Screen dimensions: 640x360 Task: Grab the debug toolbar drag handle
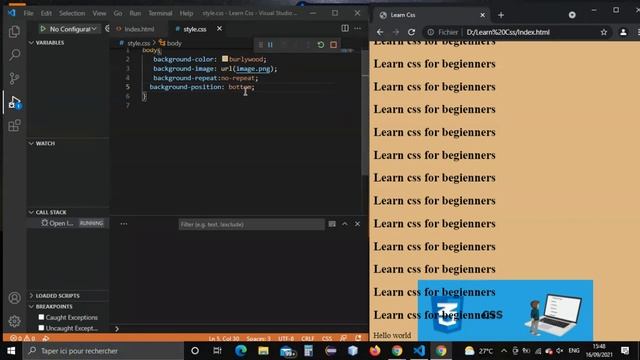260,44
